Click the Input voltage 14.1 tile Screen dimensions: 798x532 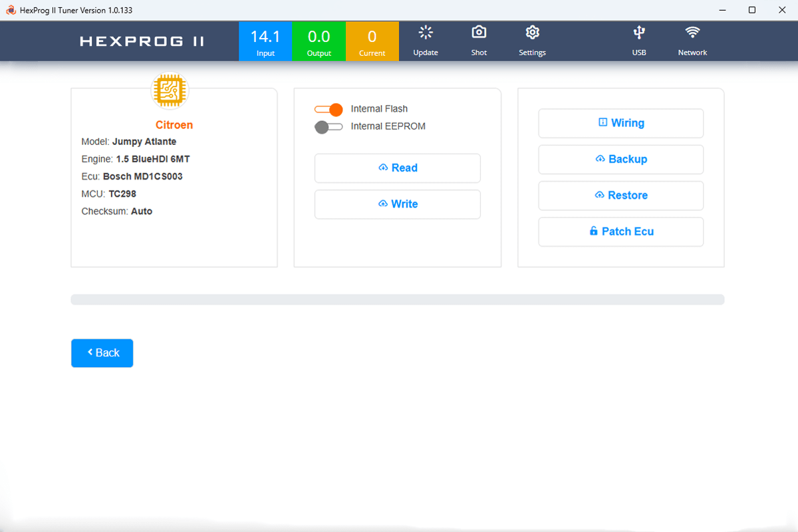click(265, 41)
